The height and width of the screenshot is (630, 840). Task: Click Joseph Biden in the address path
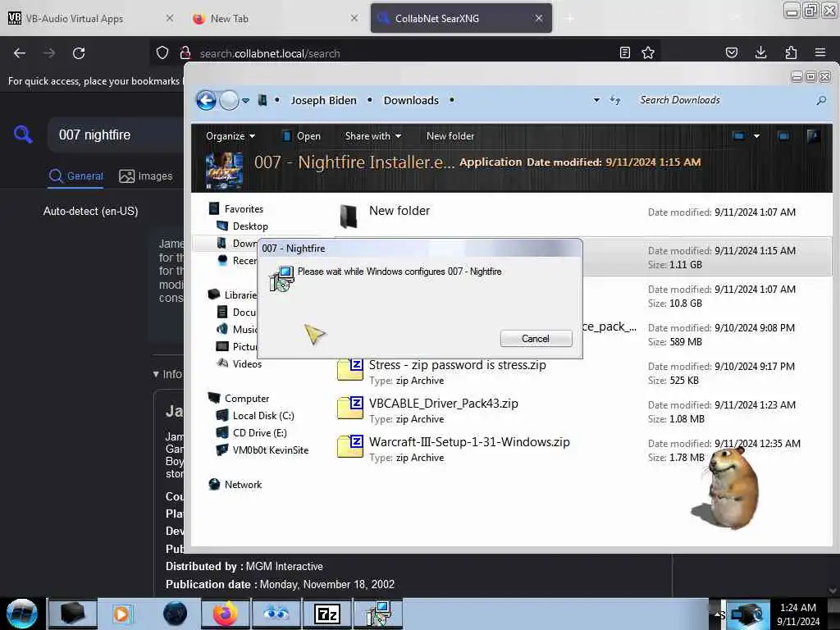click(323, 100)
